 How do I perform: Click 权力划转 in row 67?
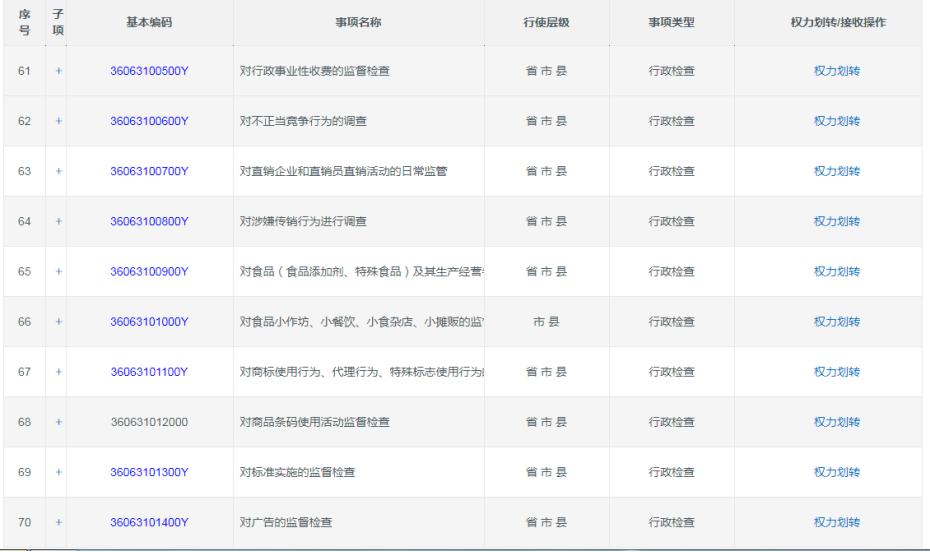[x=836, y=372]
